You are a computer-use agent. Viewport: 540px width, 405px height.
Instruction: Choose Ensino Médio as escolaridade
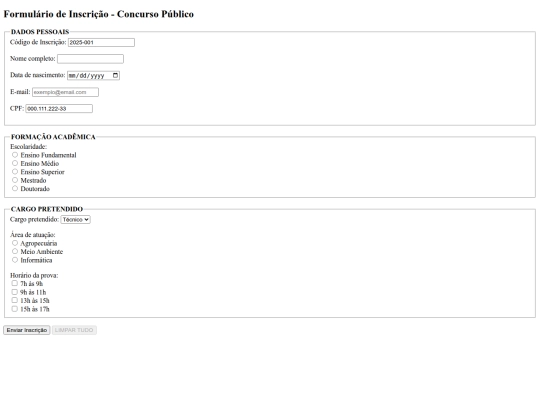coord(15,163)
